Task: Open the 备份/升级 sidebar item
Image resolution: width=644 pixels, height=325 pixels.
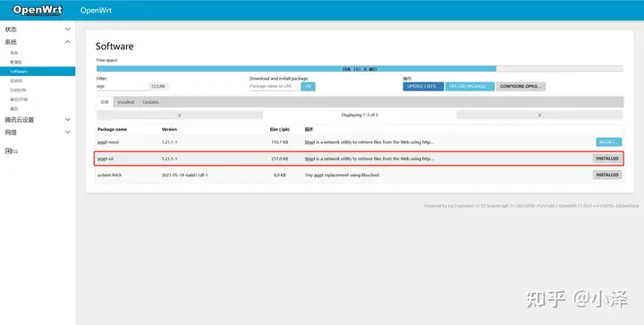Action: click(x=19, y=99)
